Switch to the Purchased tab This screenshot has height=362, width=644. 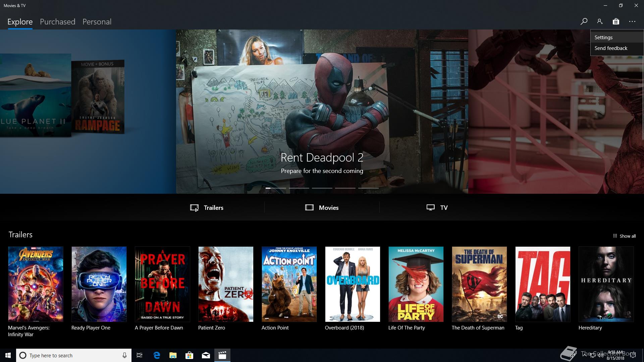pyautogui.click(x=57, y=22)
